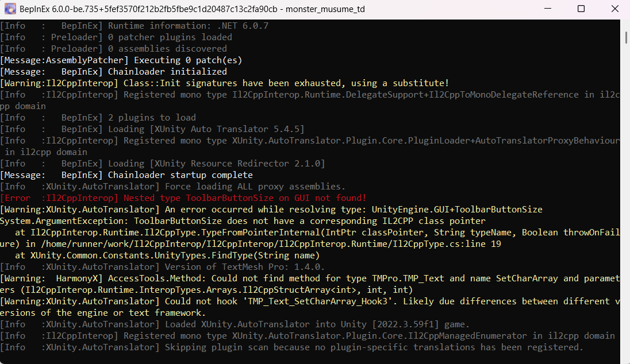Click 'Version of TextMesh Pro: 1.4.0.' line
Viewport: 630px width, 364px height.
(x=162, y=267)
